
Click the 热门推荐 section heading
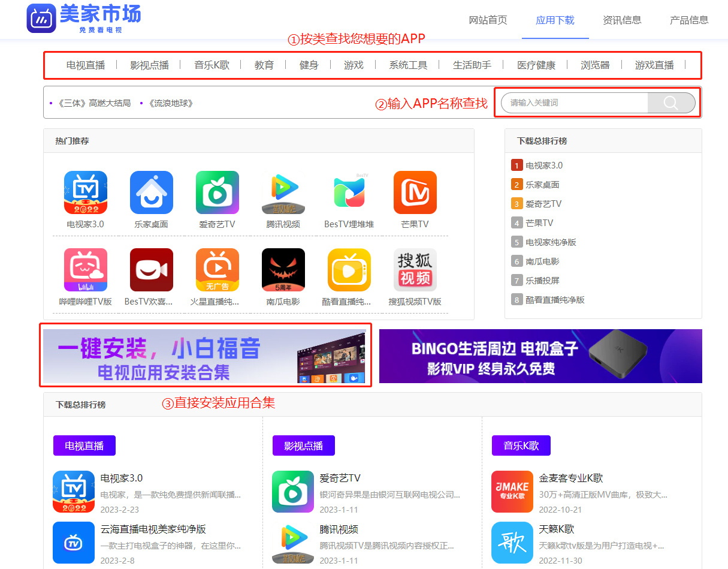pyautogui.click(x=73, y=141)
